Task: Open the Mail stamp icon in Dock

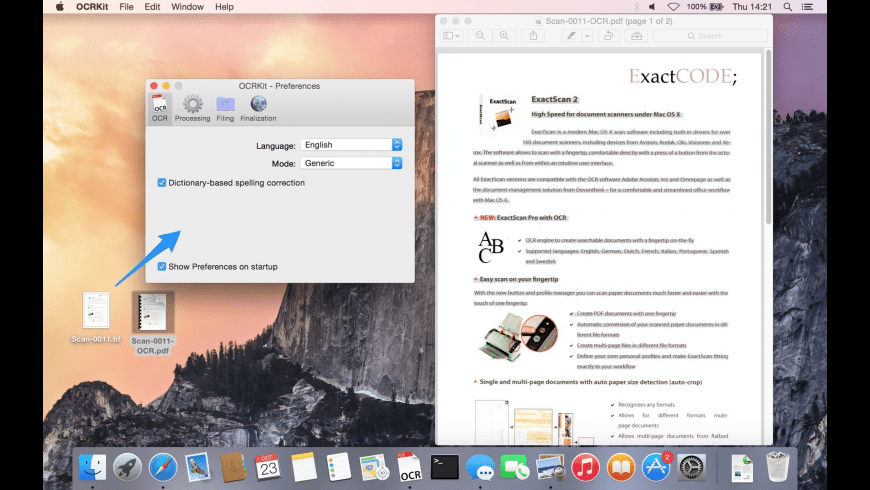Action: coord(198,467)
